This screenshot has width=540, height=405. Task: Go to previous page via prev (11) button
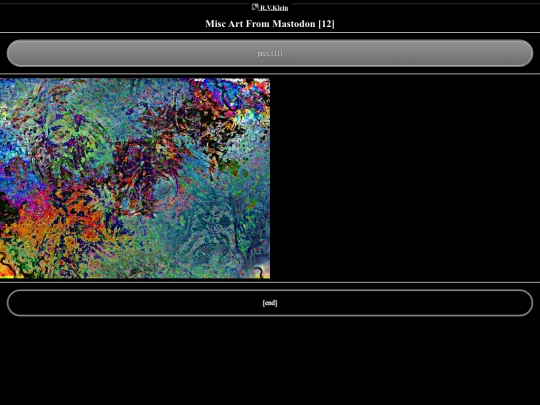click(x=270, y=53)
